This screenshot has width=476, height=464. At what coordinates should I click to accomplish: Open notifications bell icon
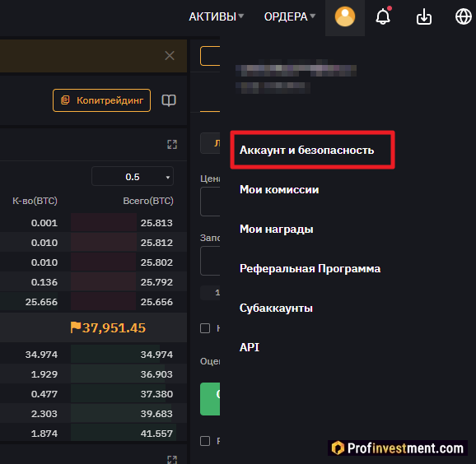pos(383,16)
